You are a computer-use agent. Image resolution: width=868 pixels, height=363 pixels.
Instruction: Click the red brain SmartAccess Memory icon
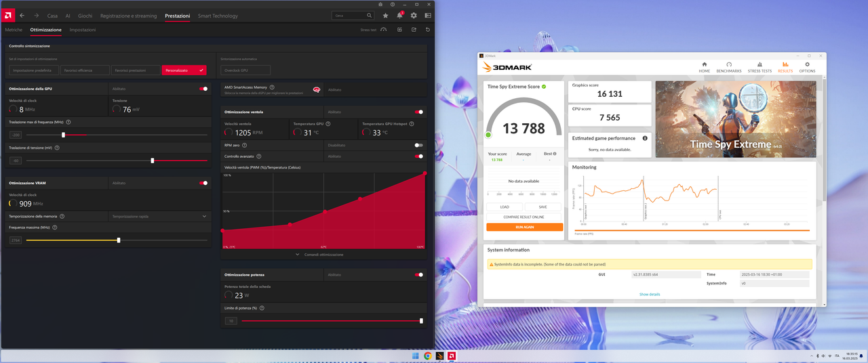pyautogui.click(x=317, y=89)
